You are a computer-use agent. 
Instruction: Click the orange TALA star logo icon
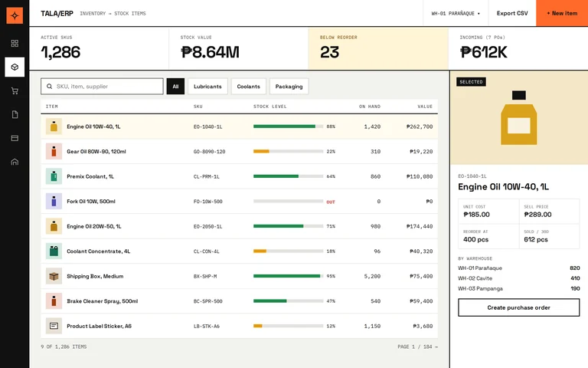[15, 15]
